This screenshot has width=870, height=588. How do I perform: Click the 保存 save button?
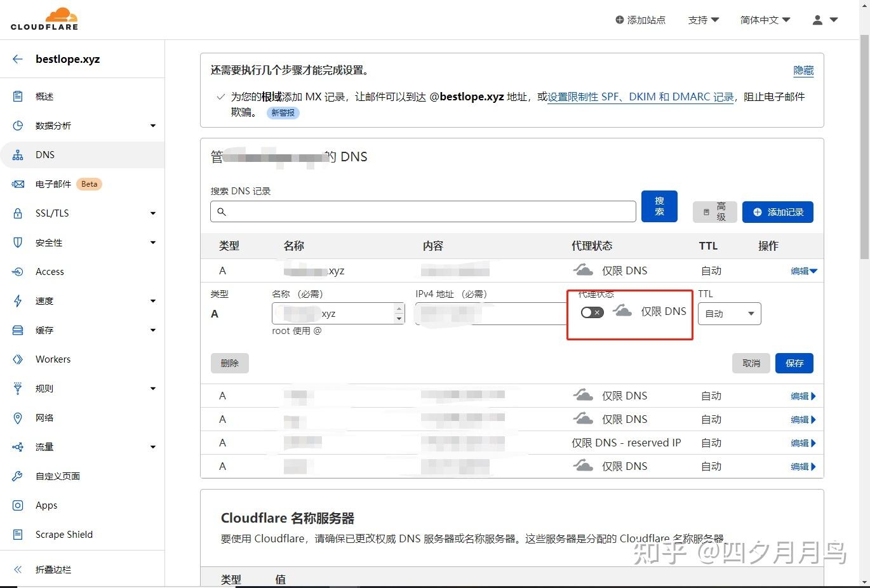794,363
